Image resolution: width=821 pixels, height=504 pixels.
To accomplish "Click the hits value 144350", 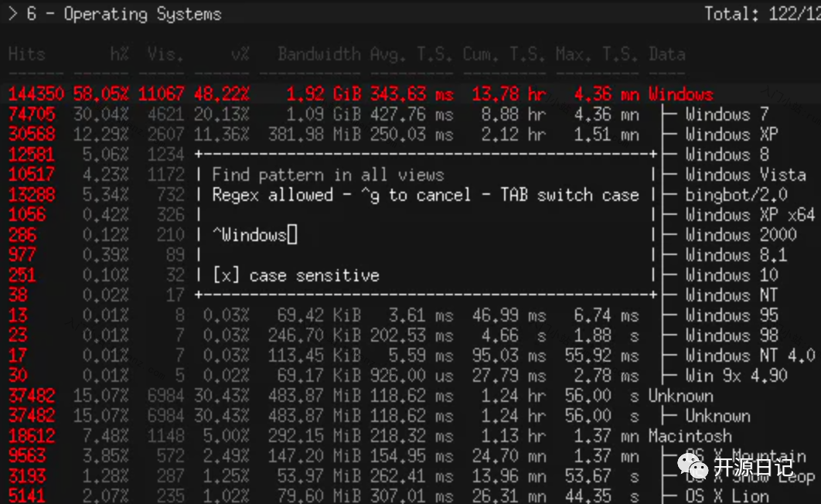I will point(36,94).
